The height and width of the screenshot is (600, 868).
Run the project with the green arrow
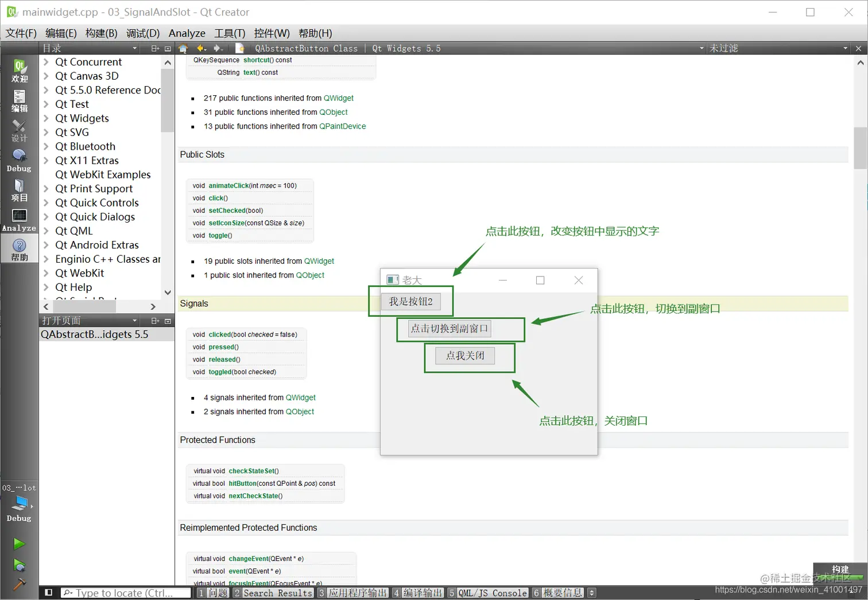[19, 543]
